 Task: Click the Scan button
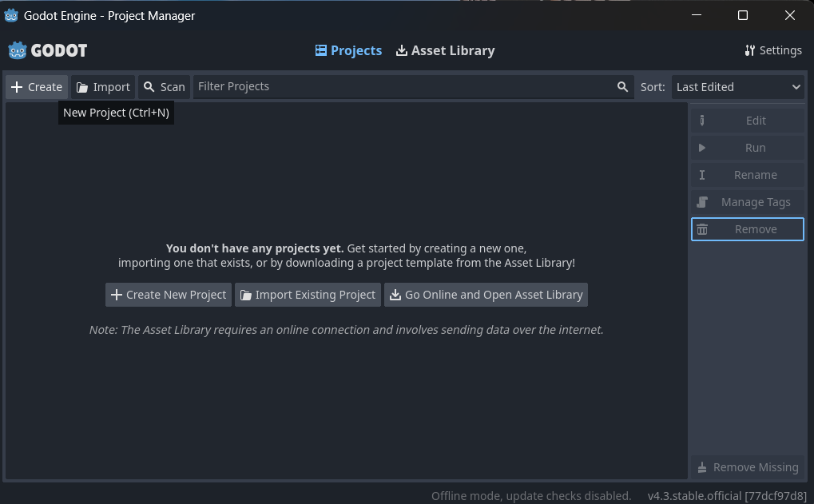pos(164,87)
